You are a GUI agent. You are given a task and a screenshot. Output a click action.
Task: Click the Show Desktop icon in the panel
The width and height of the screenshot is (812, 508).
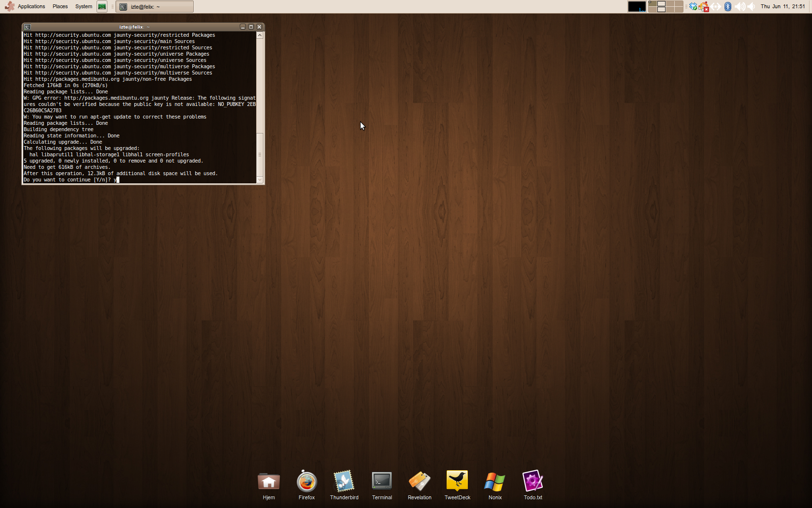pos(102,6)
